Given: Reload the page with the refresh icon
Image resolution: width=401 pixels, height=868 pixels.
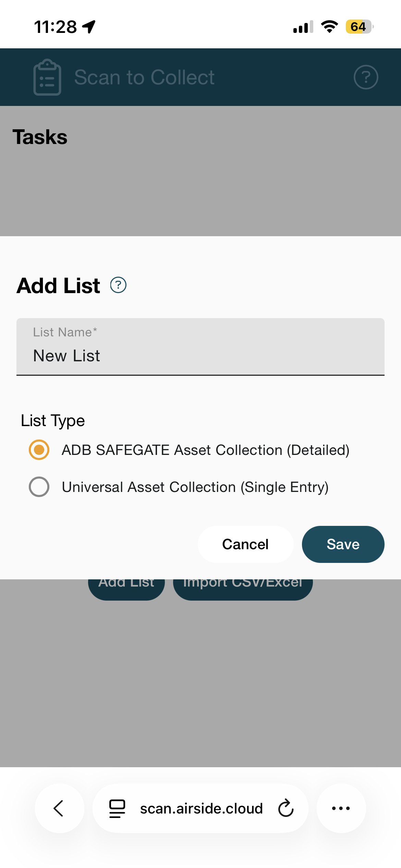Looking at the screenshot, I should (x=286, y=808).
